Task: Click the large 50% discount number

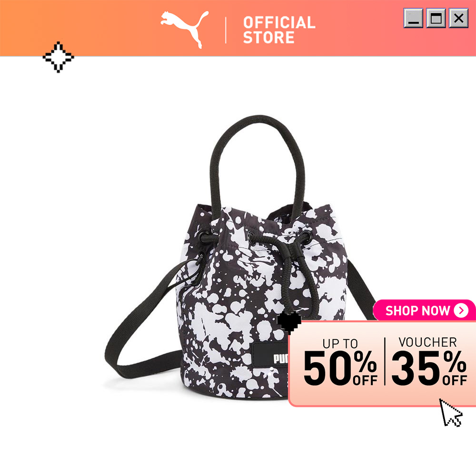Action: (x=340, y=368)
